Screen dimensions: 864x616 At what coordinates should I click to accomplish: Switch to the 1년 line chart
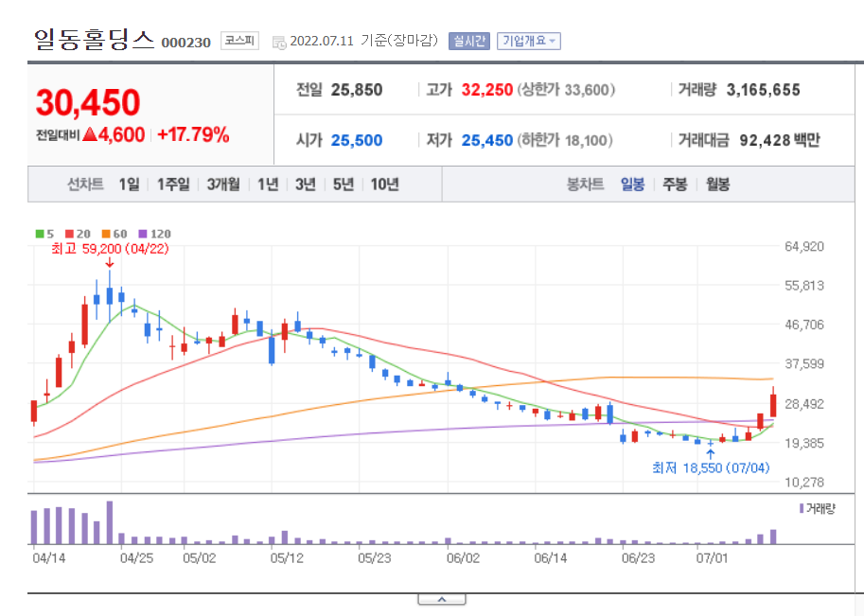268,184
